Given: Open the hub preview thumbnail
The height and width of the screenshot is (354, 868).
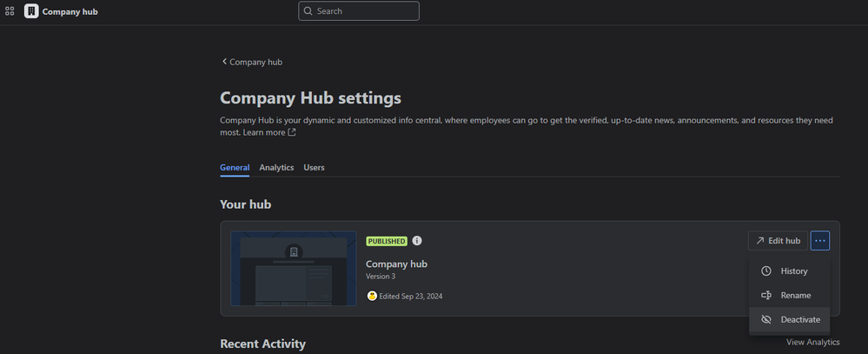Looking at the screenshot, I should point(294,268).
